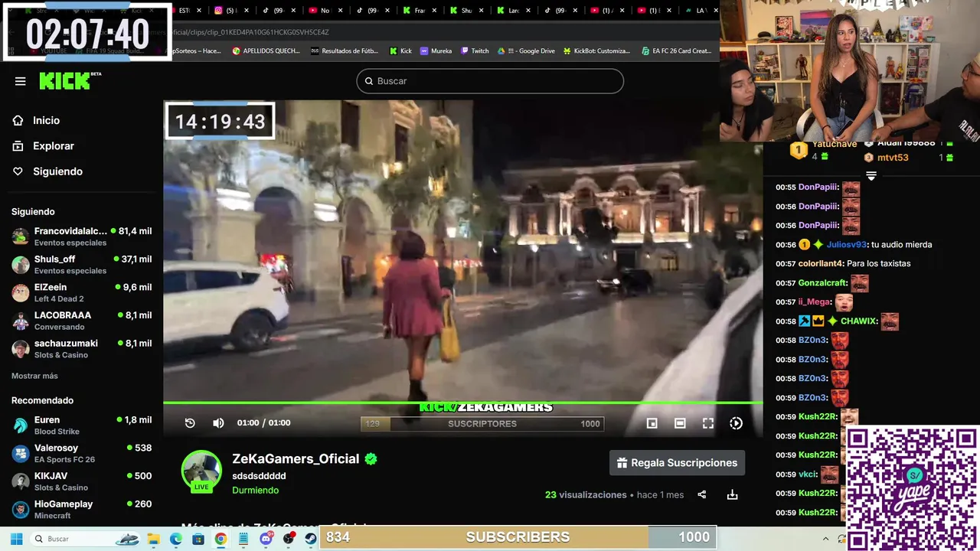This screenshot has width=980, height=551.
Task: Open LACOBRAAA channel in sidebar
Action: click(x=81, y=320)
